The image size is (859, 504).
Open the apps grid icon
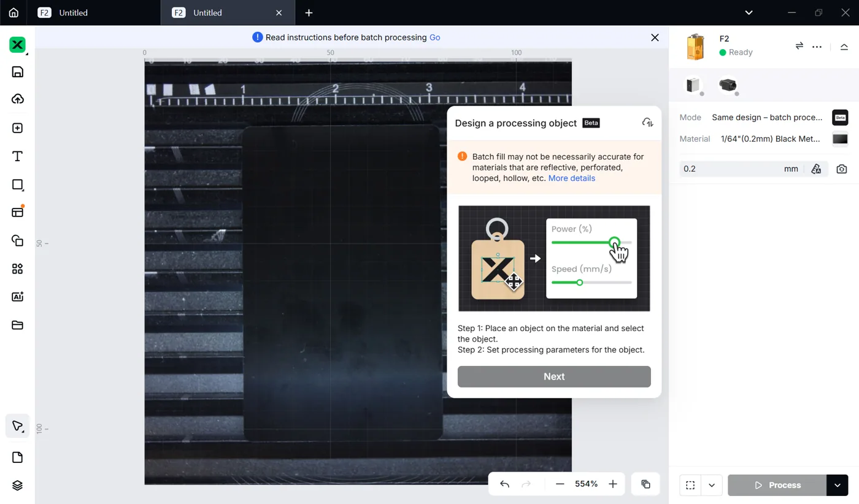tap(17, 269)
